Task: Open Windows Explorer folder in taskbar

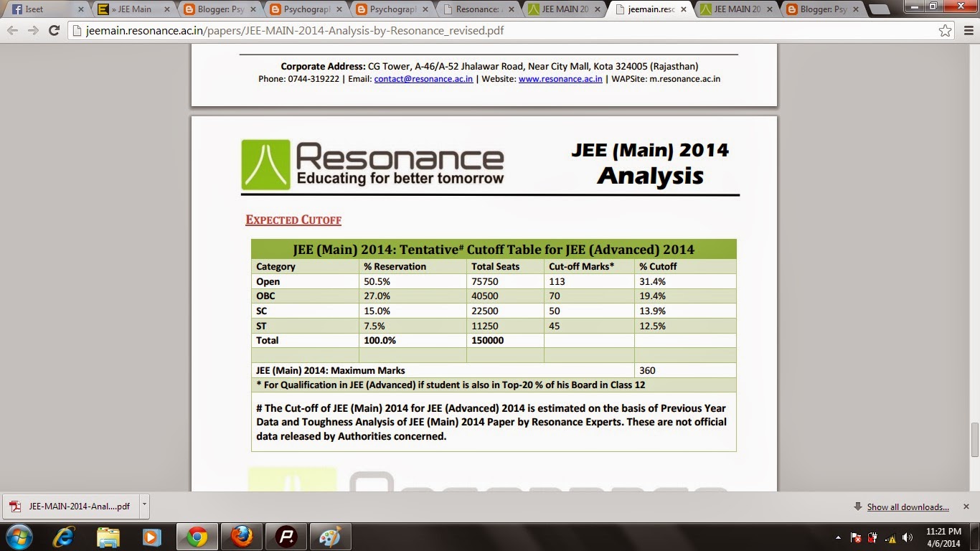Action: (x=108, y=536)
